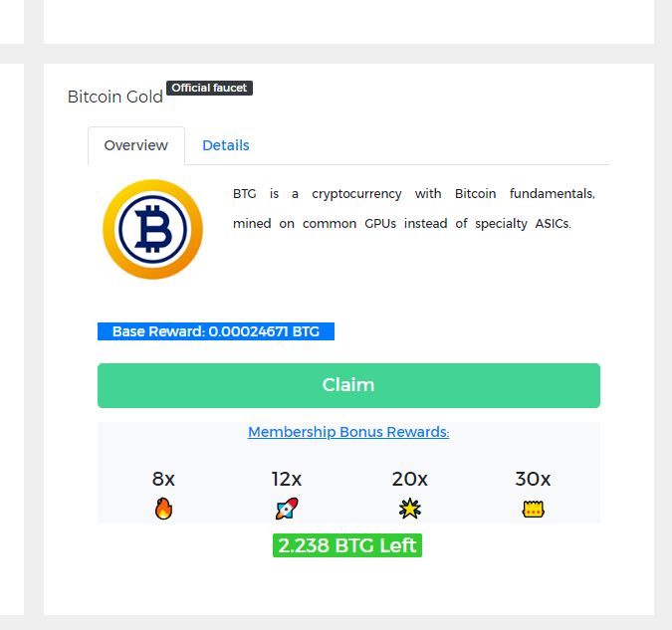
Task: Click the Bitcoin Gold coin logo
Action: click(x=152, y=229)
